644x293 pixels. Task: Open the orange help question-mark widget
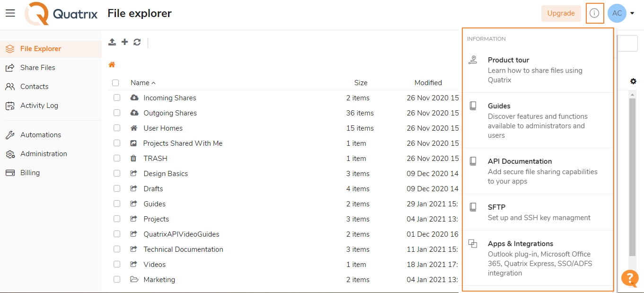630,278
